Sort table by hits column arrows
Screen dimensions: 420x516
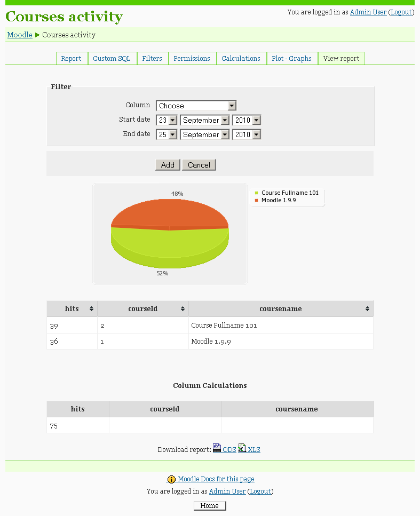click(91, 309)
